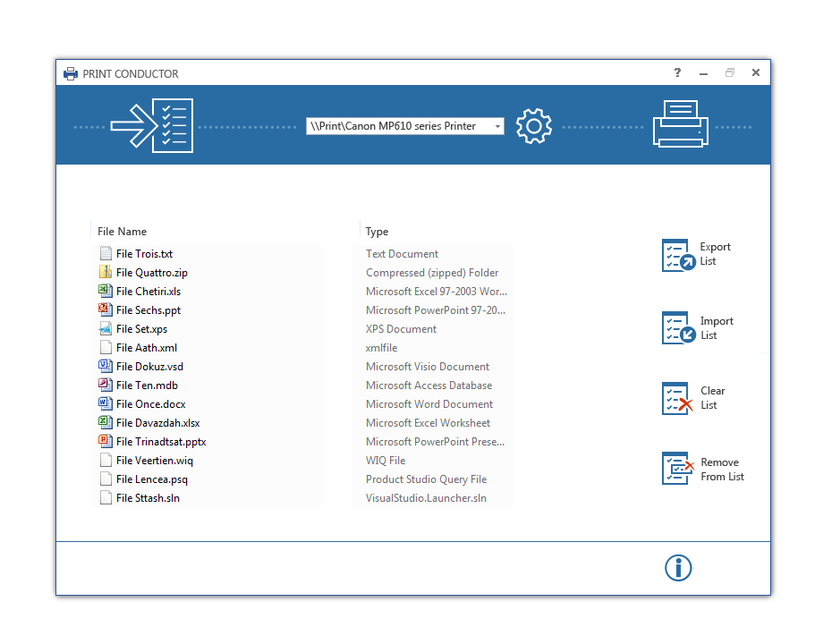This screenshot has height=644, width=823.
Task: Select File Lencea.psq file icon
Action: (106, 479)
